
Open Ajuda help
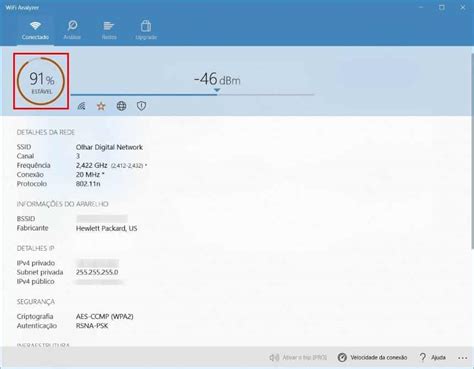(432, 357)
